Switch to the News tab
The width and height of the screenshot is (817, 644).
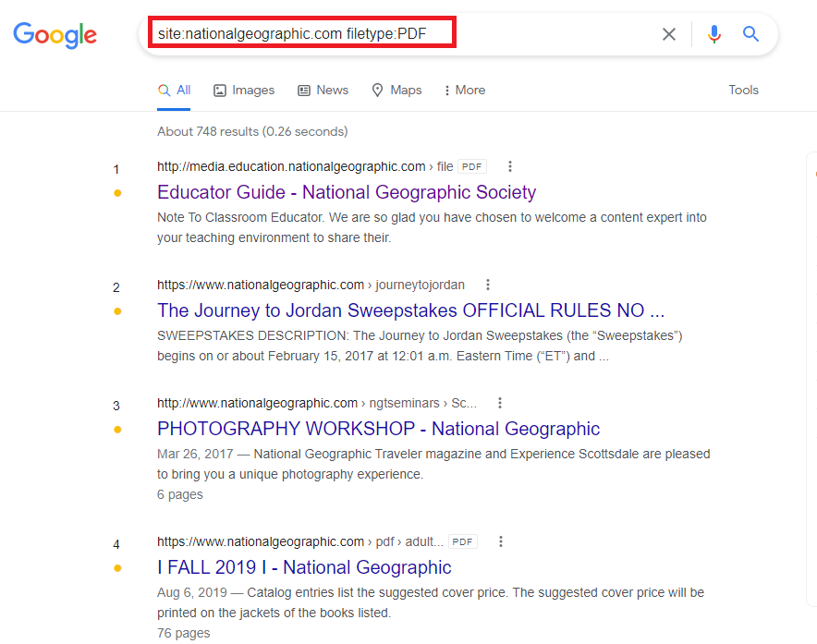coord(323,90)
